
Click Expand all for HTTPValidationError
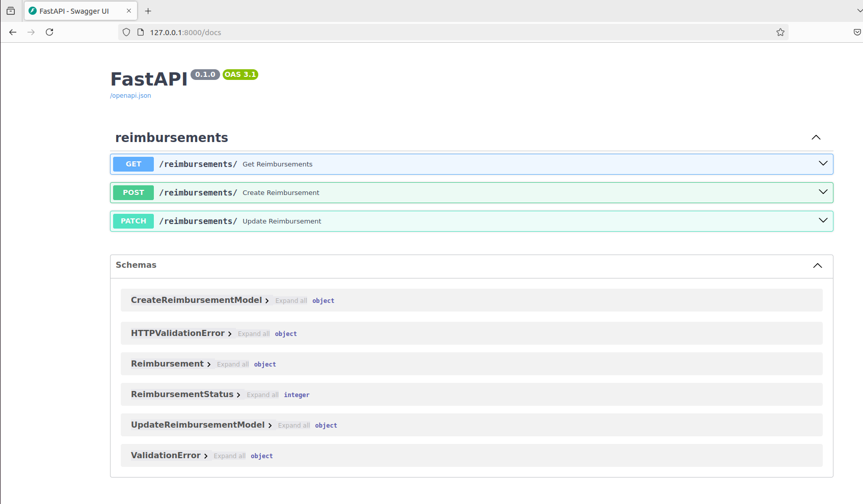point(254,334)
